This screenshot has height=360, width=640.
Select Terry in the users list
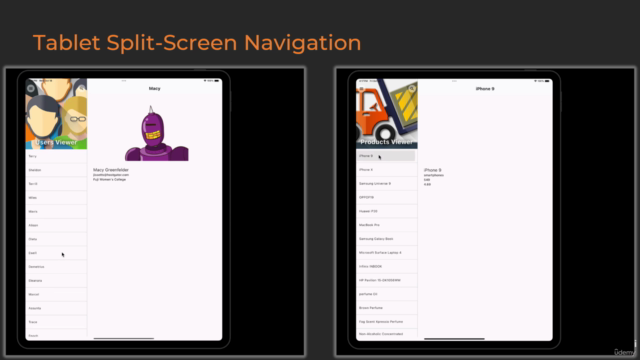point(56,156)
